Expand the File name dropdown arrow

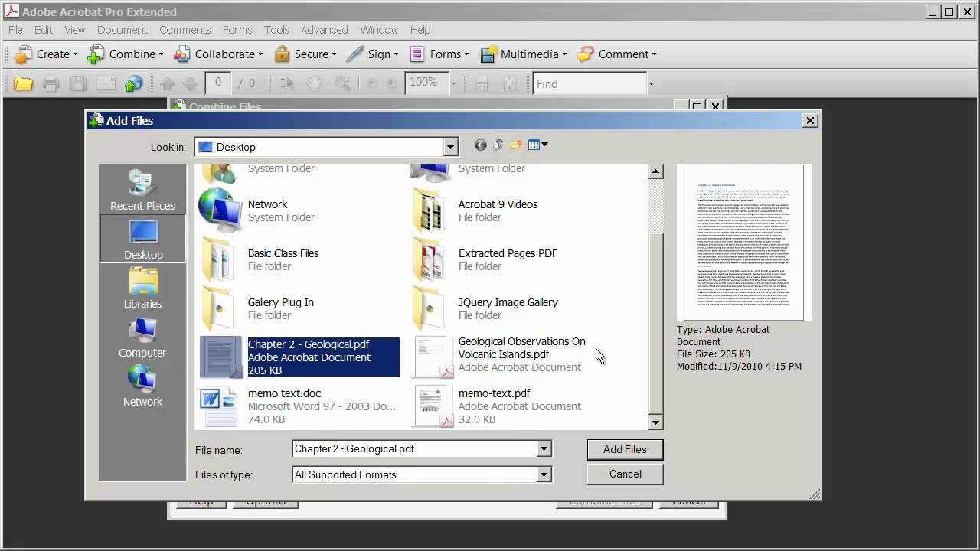(x=544, y=449)
